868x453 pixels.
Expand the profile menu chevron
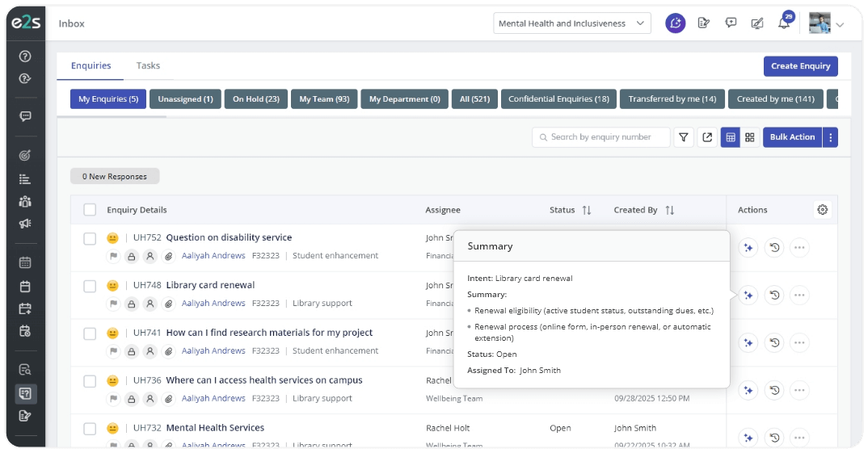[840, 24]
